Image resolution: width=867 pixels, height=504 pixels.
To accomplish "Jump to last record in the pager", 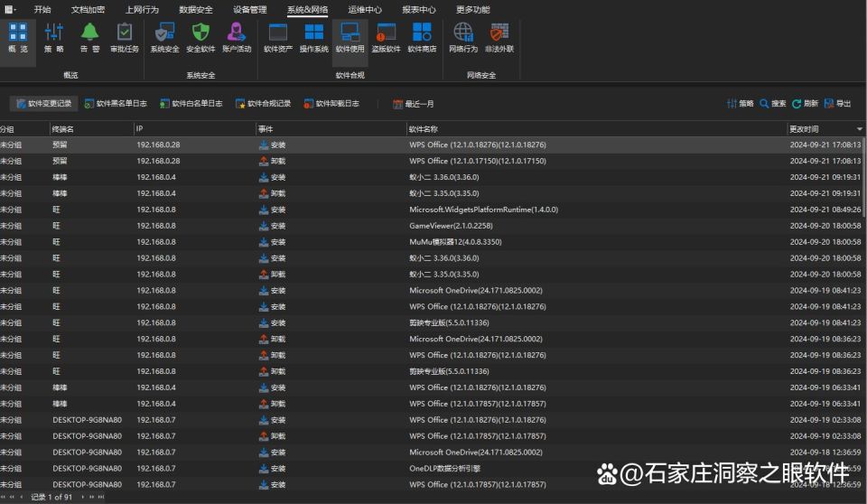I will pos(101,497).
